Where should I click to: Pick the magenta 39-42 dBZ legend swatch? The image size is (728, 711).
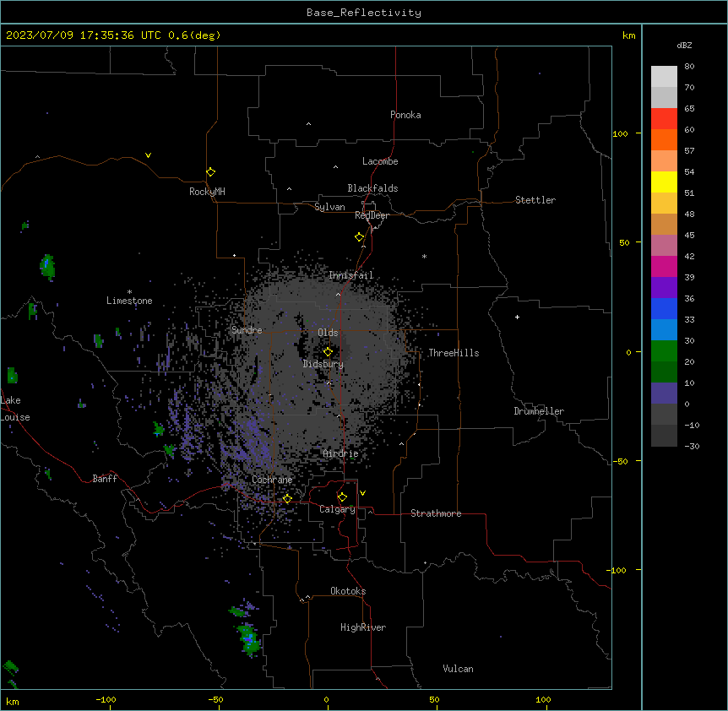pos(664,266)
